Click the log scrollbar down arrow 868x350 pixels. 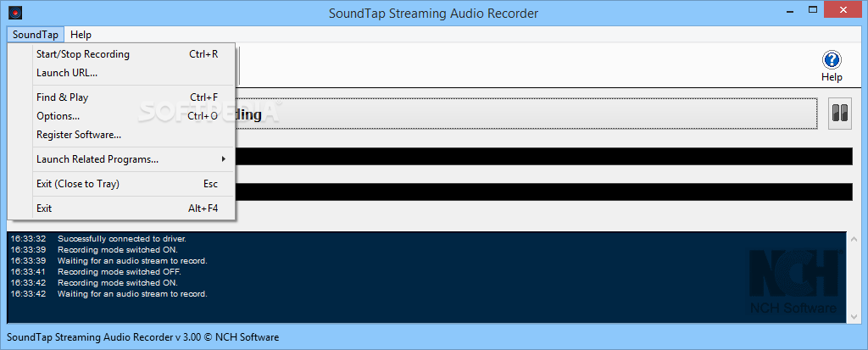pos(854,316)
